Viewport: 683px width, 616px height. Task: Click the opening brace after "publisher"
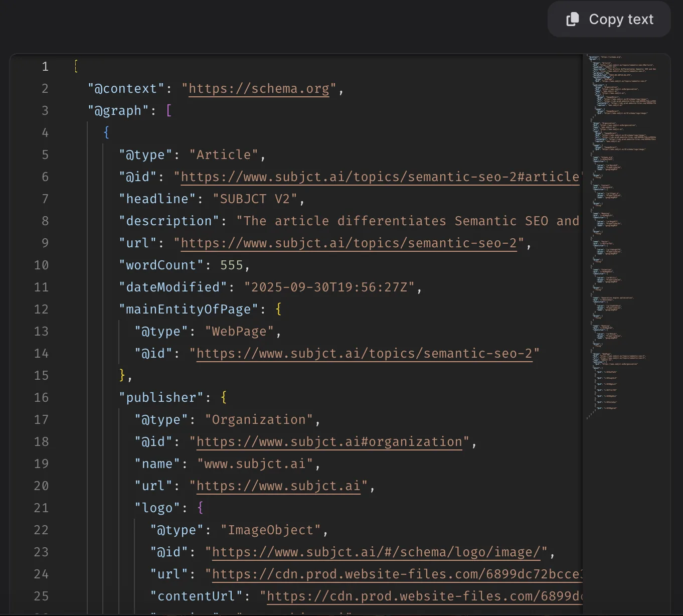tap(224, 398)
